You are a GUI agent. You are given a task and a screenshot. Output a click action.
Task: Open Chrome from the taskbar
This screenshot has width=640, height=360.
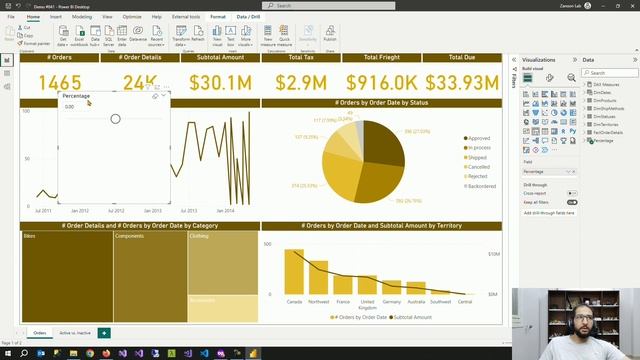[x=90, y=353]
